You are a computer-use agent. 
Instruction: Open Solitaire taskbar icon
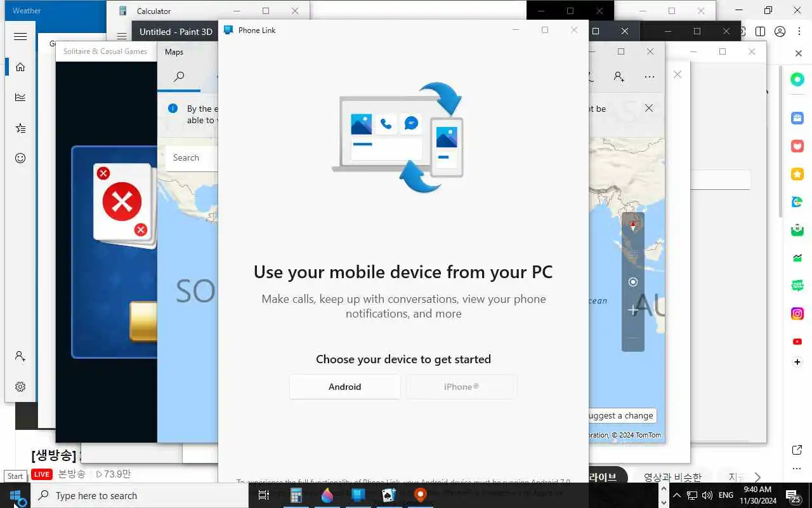[x=389, y=496]
